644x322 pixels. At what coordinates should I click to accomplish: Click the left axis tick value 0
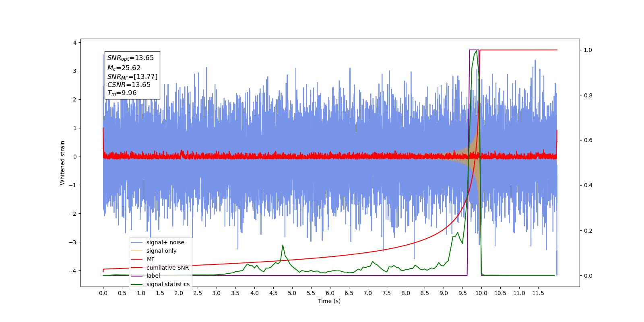tap(75, 157)
